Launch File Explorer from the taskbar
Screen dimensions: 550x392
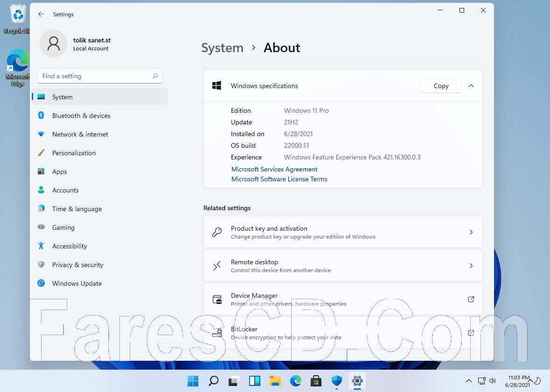(x=275, y=381)
